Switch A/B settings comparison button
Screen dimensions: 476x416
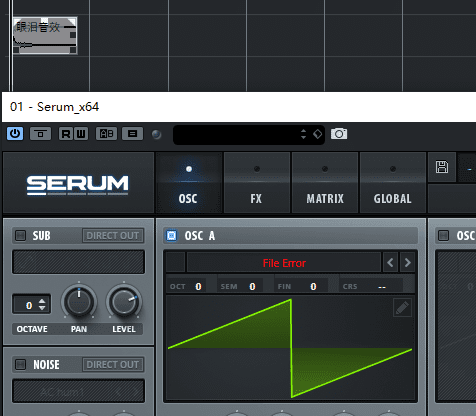point(106,134)
